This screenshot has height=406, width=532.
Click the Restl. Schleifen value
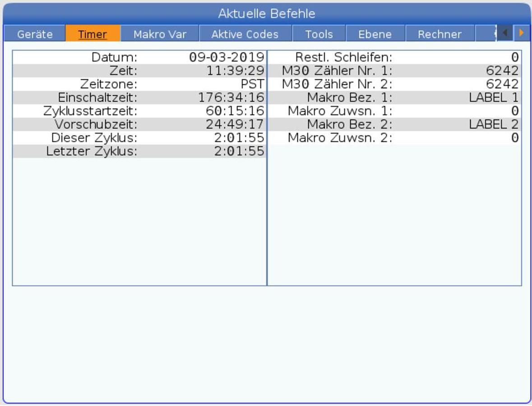(514, 57)
